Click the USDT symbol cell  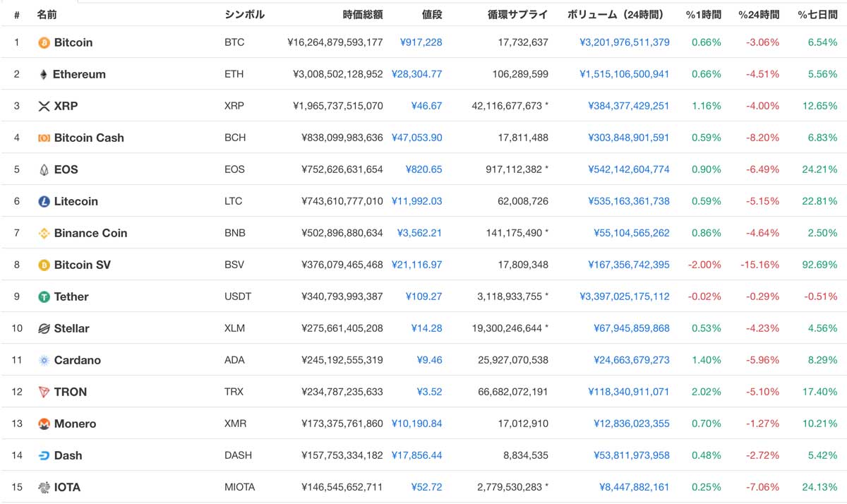click(x=238, y=296)
